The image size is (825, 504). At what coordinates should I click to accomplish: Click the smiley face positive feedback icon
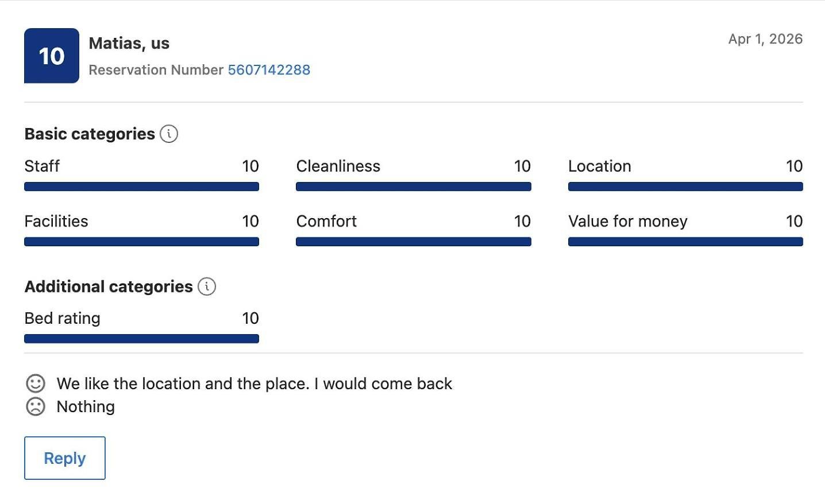click(x=36, y=383)
